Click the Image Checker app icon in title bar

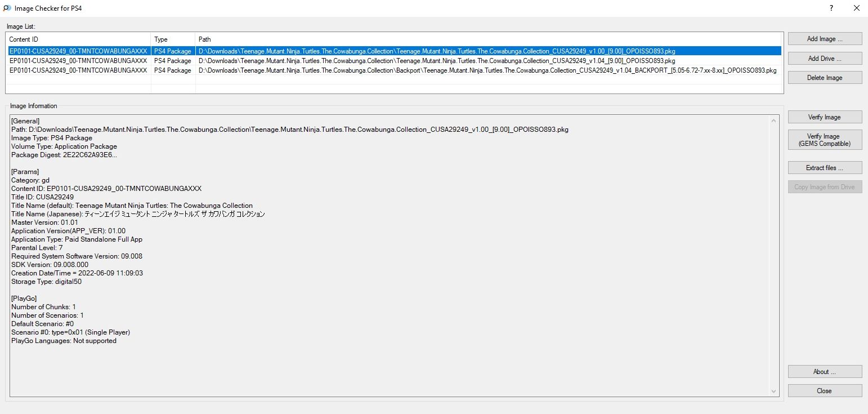click(x=7, y=8)
